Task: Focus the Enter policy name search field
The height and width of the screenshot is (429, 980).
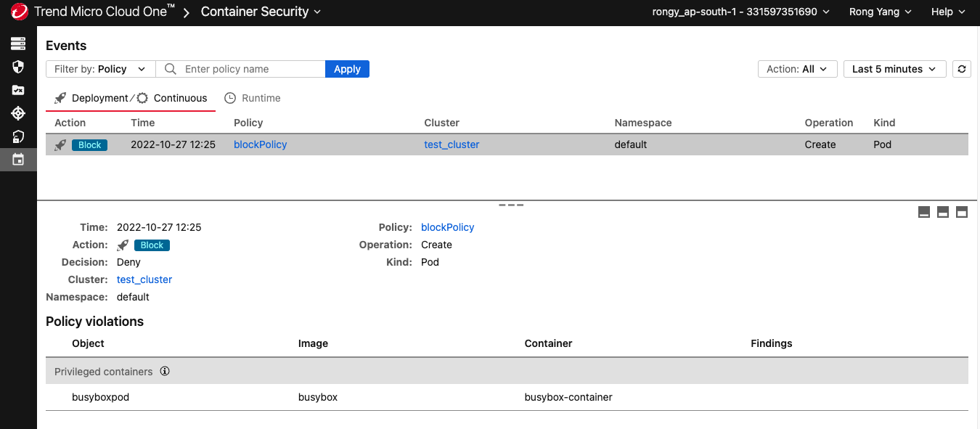Action: (250, 69)
